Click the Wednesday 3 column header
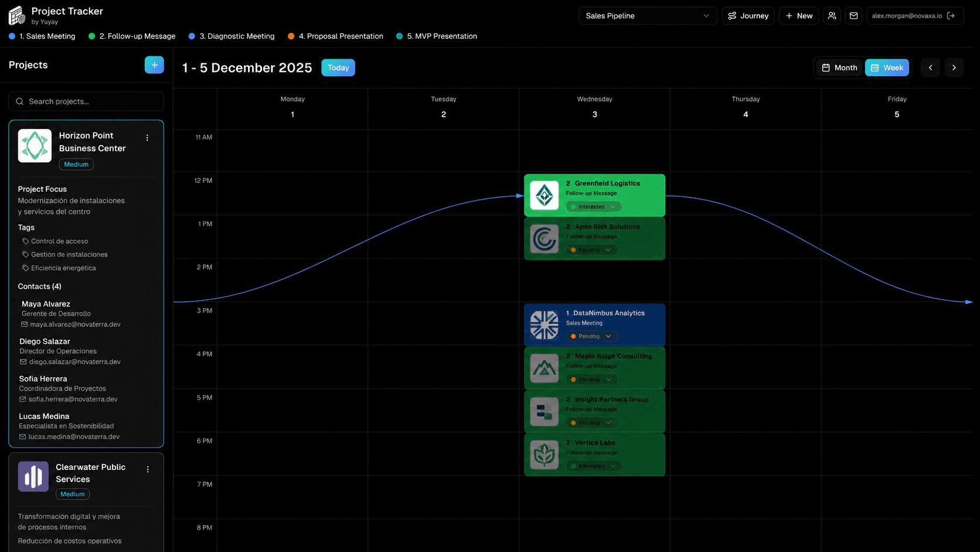This screenshot has height=552, width=980. click(594, 107)
